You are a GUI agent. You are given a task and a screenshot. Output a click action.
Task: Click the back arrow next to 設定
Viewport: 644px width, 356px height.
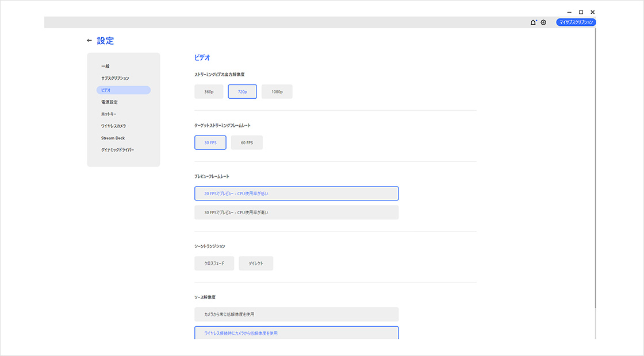(89, 41)
